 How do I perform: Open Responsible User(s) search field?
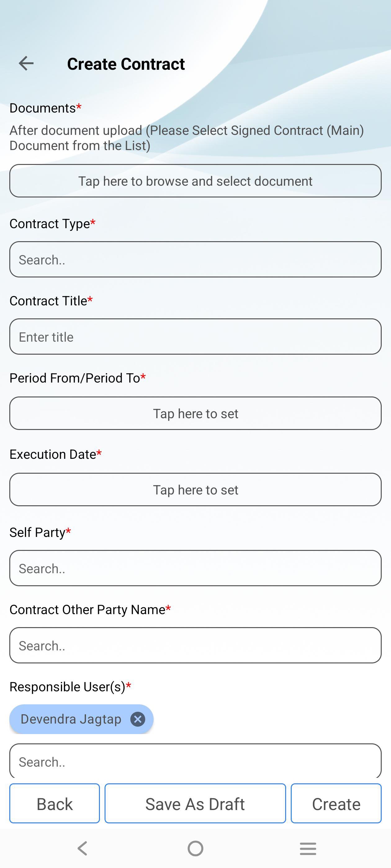coord(195,762)
